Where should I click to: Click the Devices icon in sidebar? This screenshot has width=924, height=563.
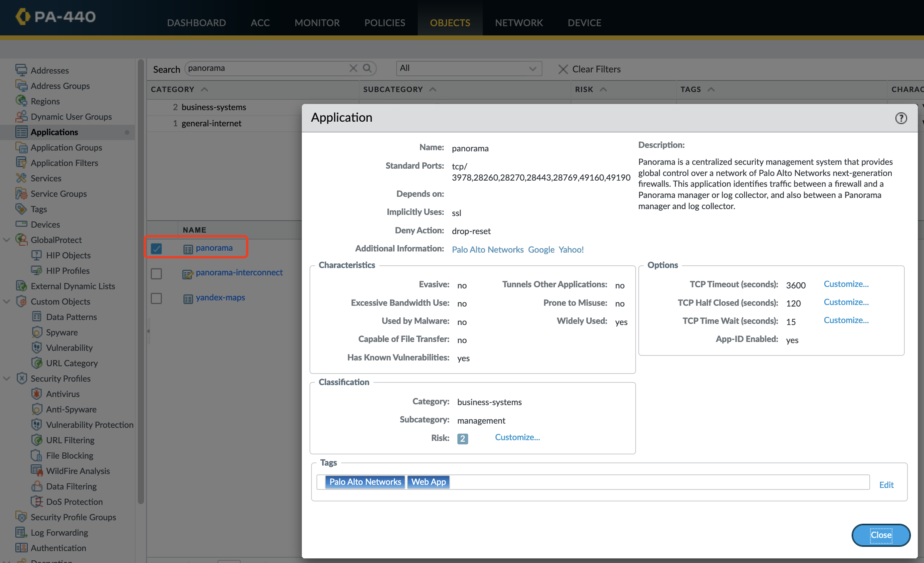tap(21, 224)
